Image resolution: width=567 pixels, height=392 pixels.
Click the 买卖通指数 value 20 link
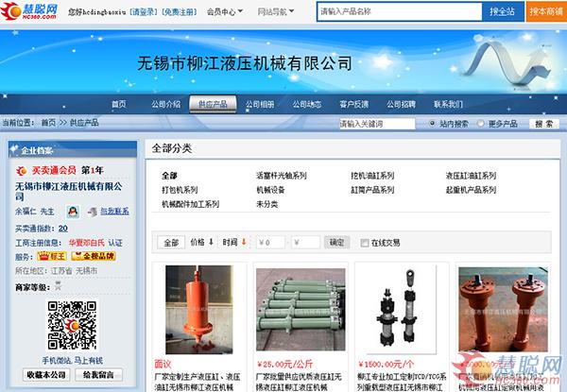click(x=63, y=229)
